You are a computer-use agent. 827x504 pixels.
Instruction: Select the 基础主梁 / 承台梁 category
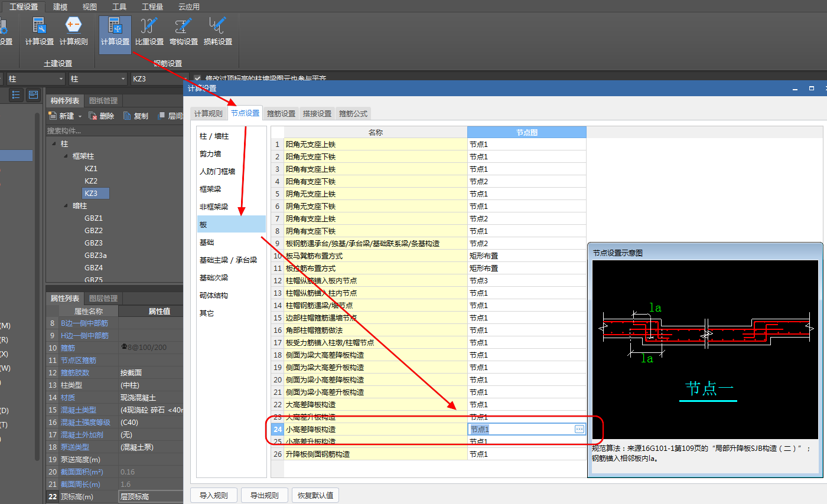tap(232, 260)
